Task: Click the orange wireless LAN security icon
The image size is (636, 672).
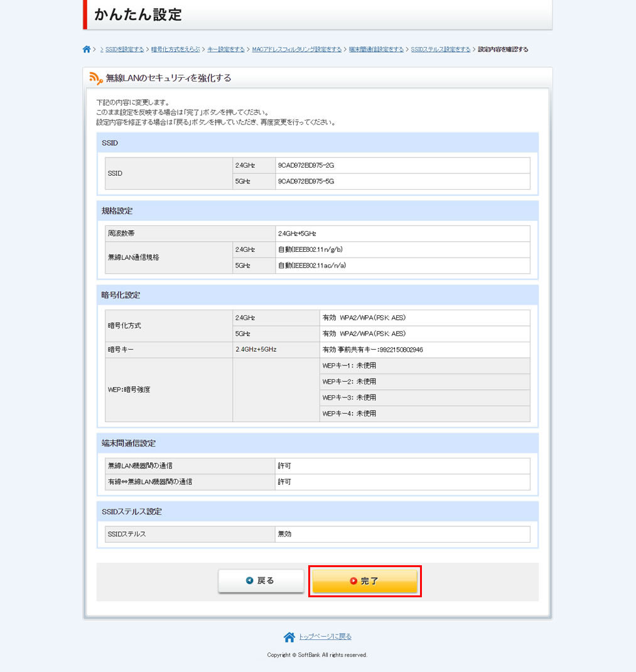Action: coord(95,78)
